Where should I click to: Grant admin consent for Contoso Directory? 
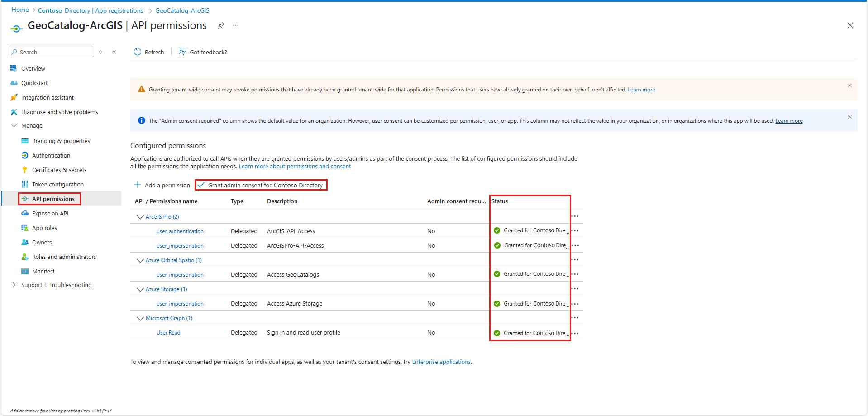point(261,185)
